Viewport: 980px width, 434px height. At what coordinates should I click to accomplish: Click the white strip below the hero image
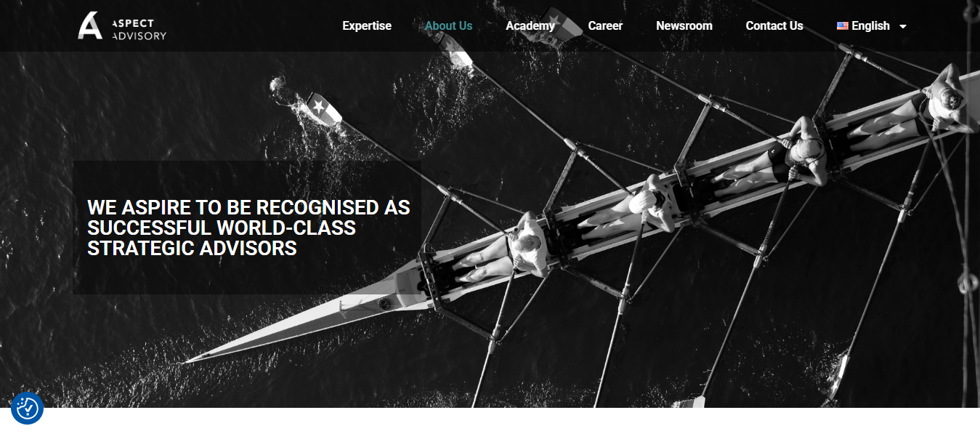tap(490, 421)
